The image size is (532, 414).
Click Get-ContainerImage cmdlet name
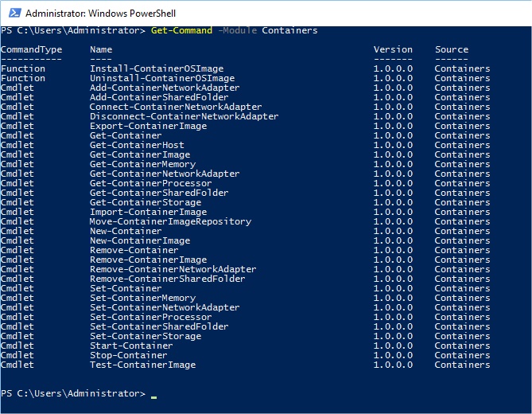pos(140,154)
